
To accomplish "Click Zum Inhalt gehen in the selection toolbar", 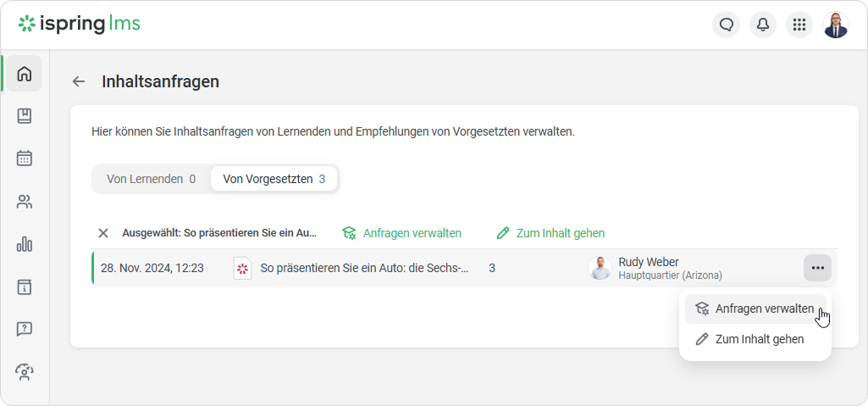I will 550,233.
